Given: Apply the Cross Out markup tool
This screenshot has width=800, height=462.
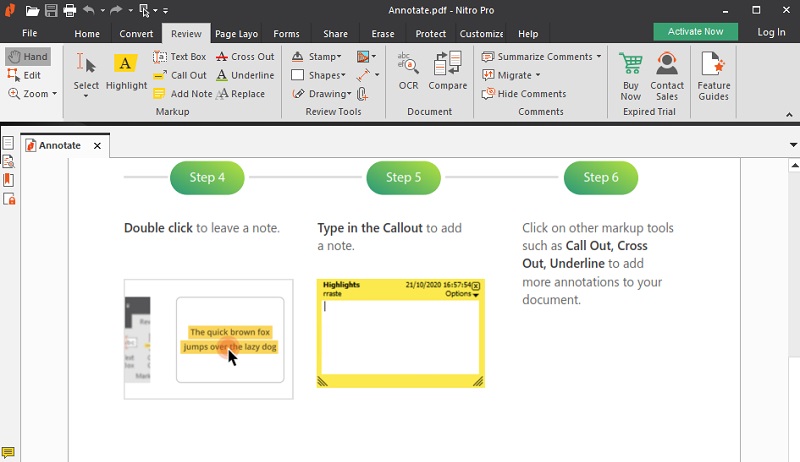Looking at the screenshot, I should point(245,57).
